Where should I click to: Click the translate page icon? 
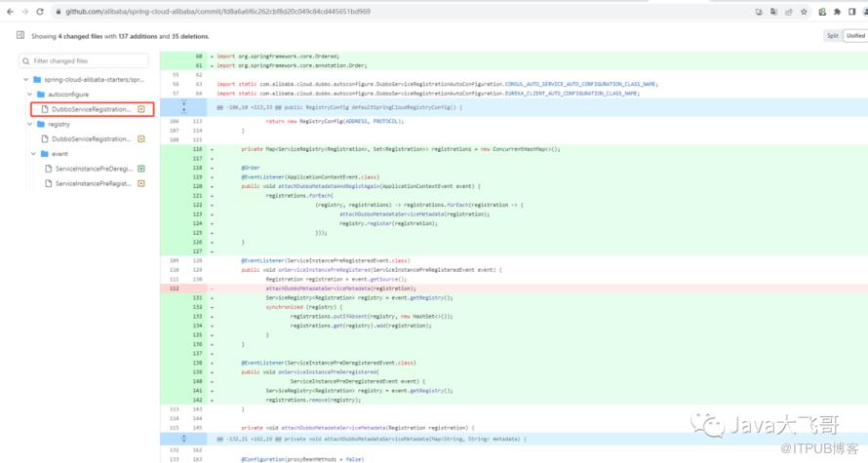[x=772, y=12]
